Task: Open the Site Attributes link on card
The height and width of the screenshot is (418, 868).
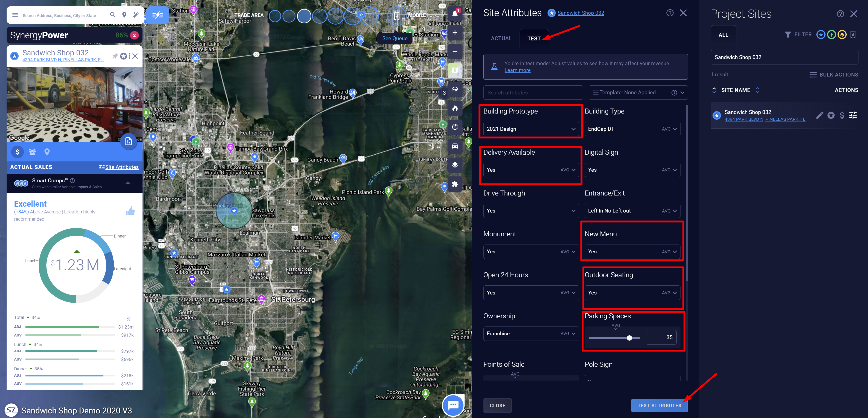Action: point(119,167)
